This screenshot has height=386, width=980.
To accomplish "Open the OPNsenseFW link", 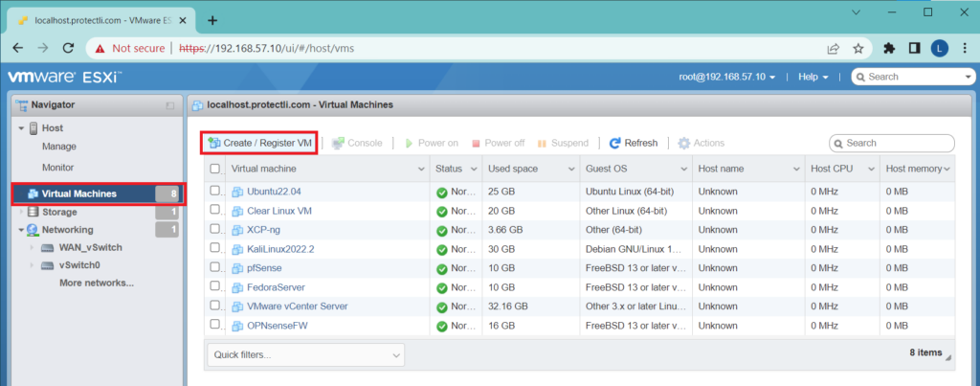I will 278,326.
